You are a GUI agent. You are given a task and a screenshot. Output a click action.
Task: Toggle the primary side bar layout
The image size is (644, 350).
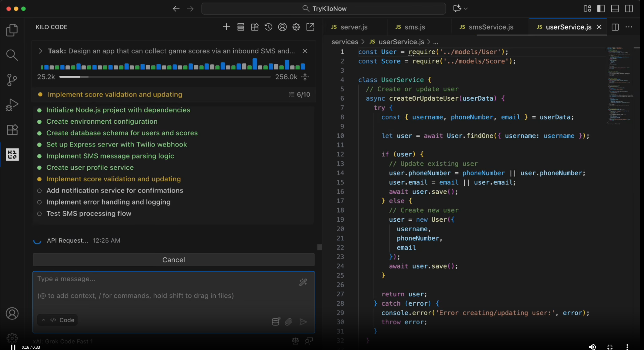(601, 9)
